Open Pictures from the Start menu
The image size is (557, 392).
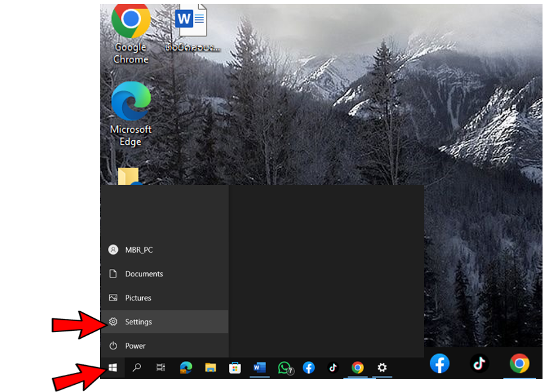[138, 298]
